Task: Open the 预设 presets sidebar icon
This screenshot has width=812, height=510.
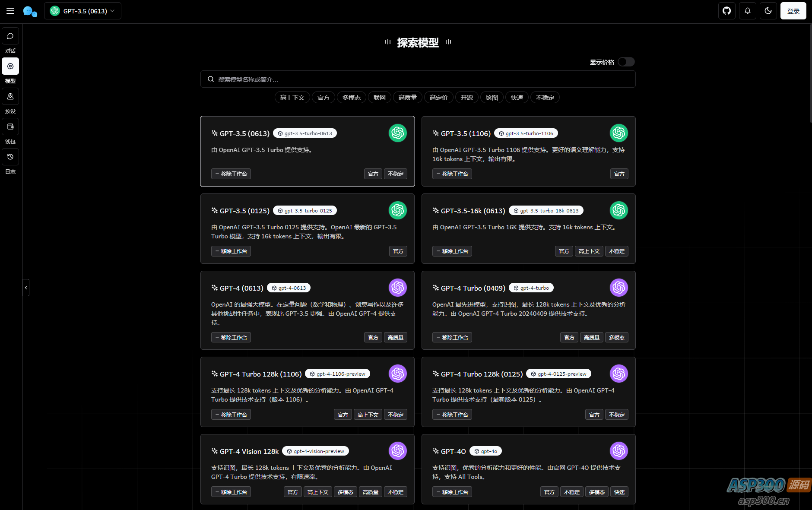Action: point(10,97)
